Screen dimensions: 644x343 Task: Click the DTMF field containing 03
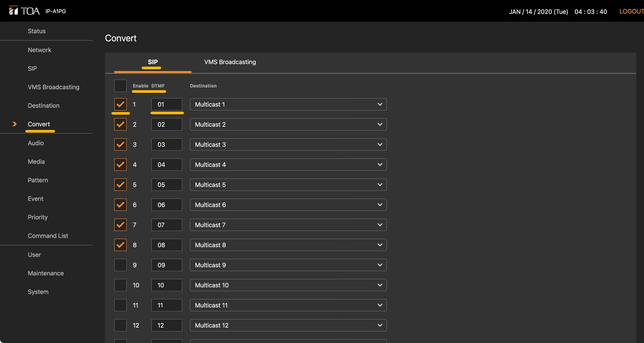(167, 145)
